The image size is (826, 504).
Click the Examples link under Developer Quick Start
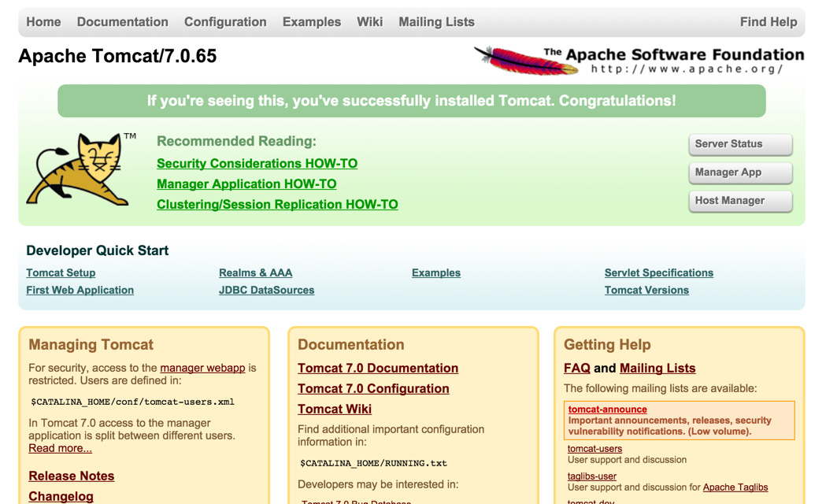pos(436,272)
